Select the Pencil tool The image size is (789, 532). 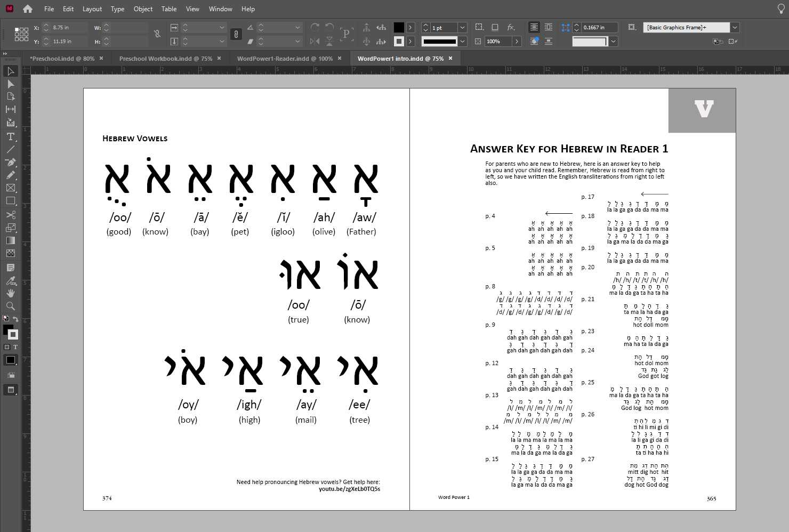click(x=11, y=175)
